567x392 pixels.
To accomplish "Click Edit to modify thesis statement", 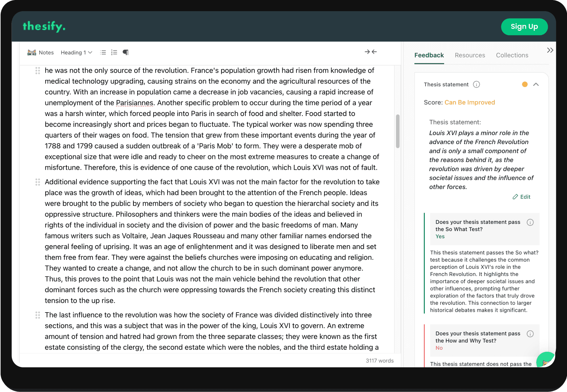I will [x=521, y=197].
